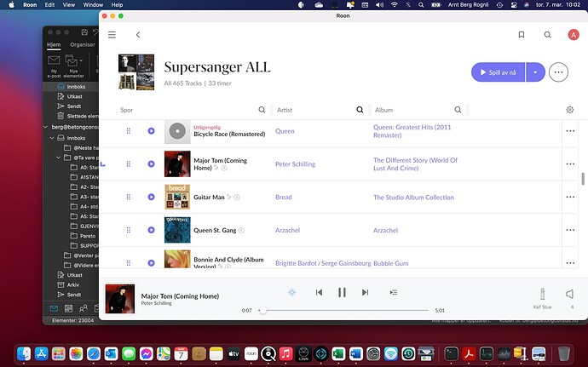Open album link The Studio Album Collection

pos(413,198)
